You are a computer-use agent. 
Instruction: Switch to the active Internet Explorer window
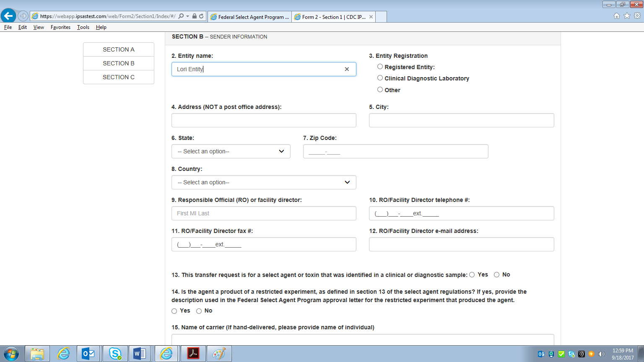(x=166, y=354)
